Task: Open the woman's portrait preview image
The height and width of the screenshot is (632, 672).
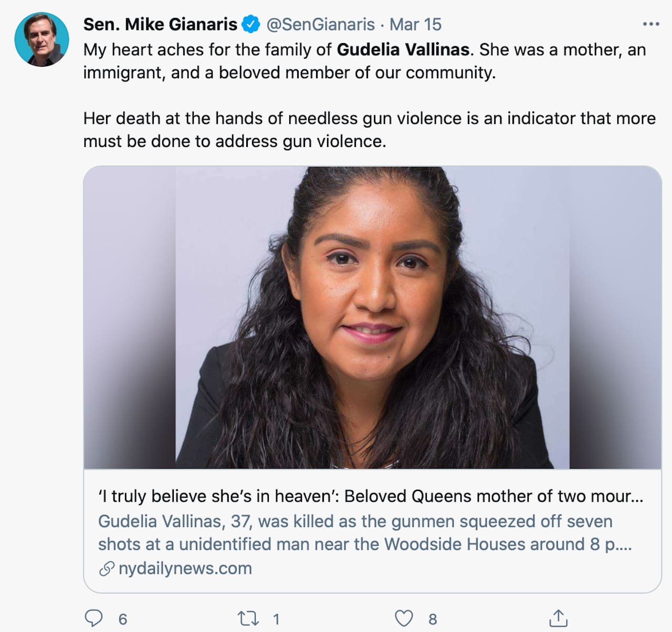Action: tap(372, 318)
